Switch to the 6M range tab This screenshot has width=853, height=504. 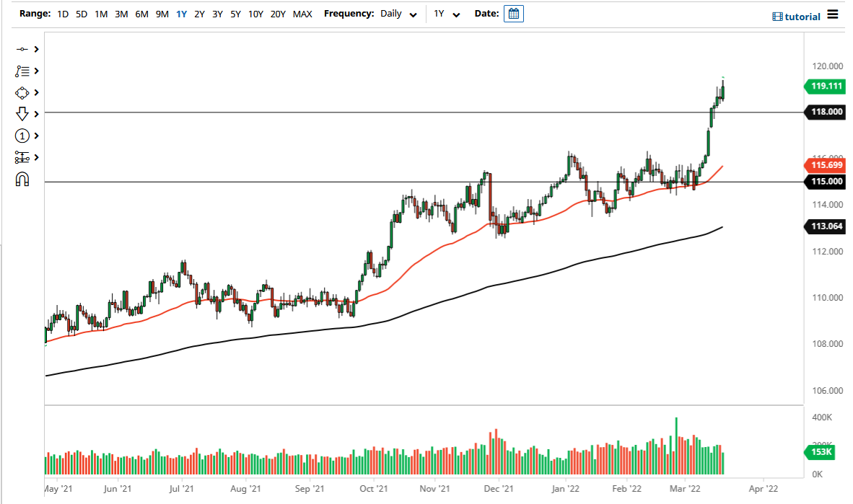point(141,13)
